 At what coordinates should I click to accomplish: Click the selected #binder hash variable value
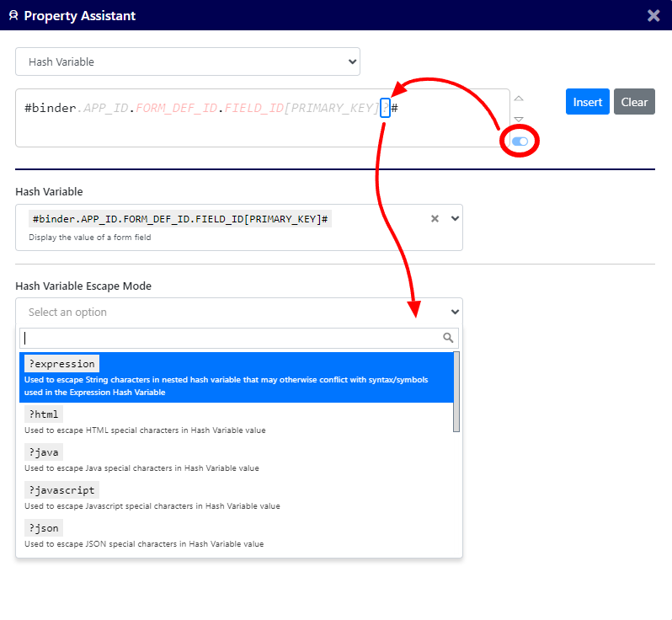tap(180, 219)
